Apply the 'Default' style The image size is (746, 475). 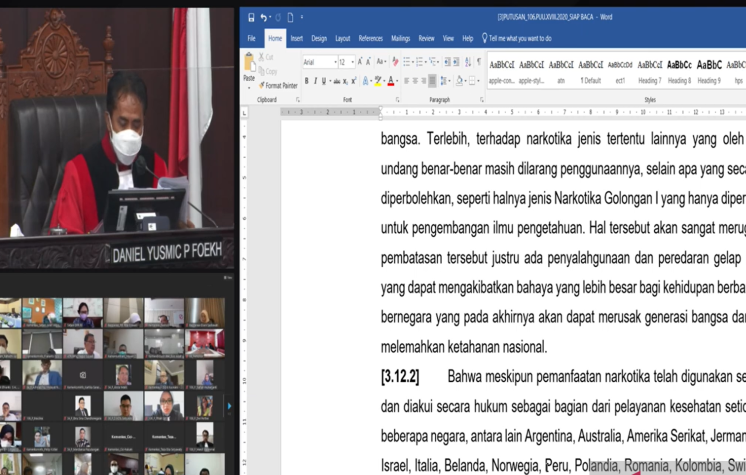tap(590, 71)
